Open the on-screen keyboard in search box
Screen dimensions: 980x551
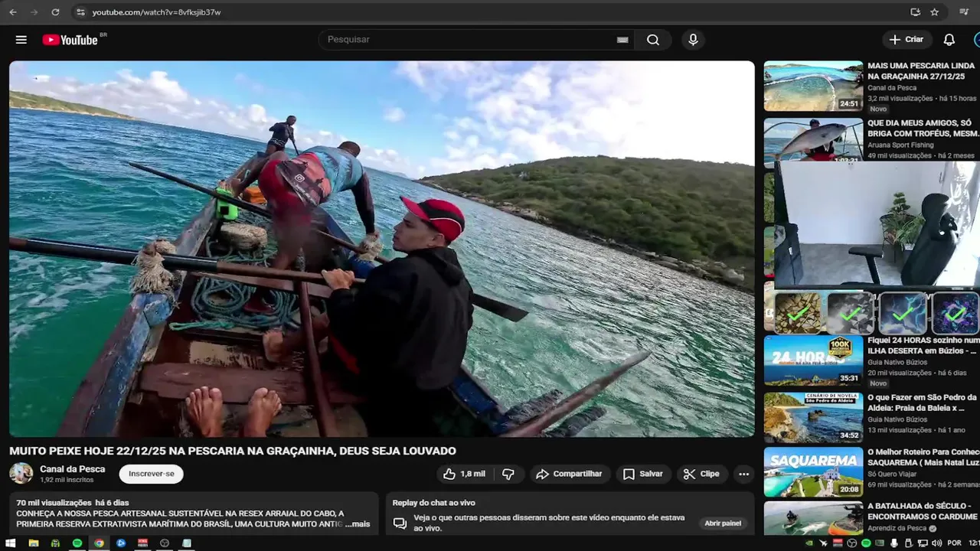click(622, 40)
